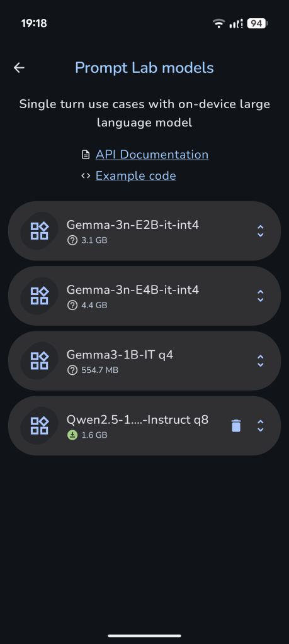Screen dimensions: 289x644
Task: Expand the Qwen2.5 Instruct q8 model details
Action: 260,426
